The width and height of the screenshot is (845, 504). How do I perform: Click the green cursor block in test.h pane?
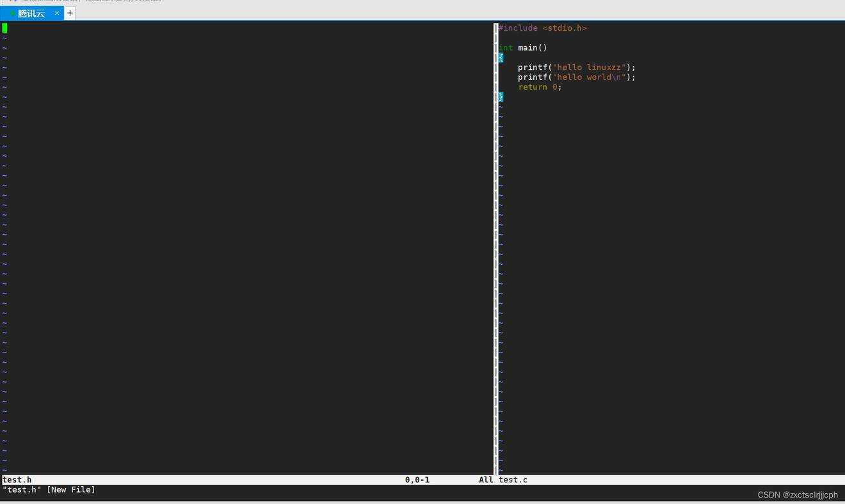(x=4, y=28)
